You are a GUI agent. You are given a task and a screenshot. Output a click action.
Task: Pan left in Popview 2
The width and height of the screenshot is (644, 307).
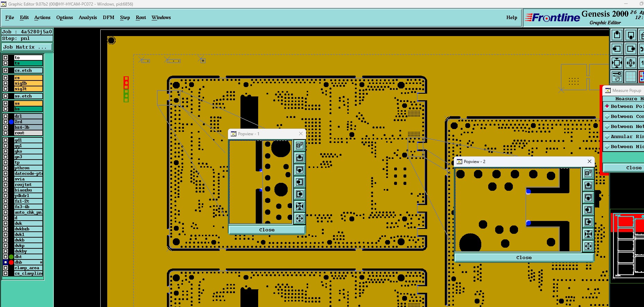coord(588,210)
